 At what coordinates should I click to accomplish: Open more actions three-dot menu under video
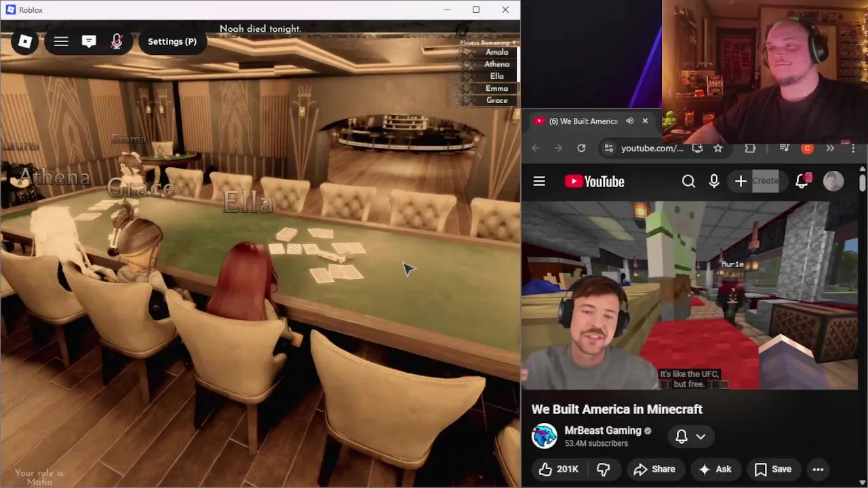tap(818, 469)
